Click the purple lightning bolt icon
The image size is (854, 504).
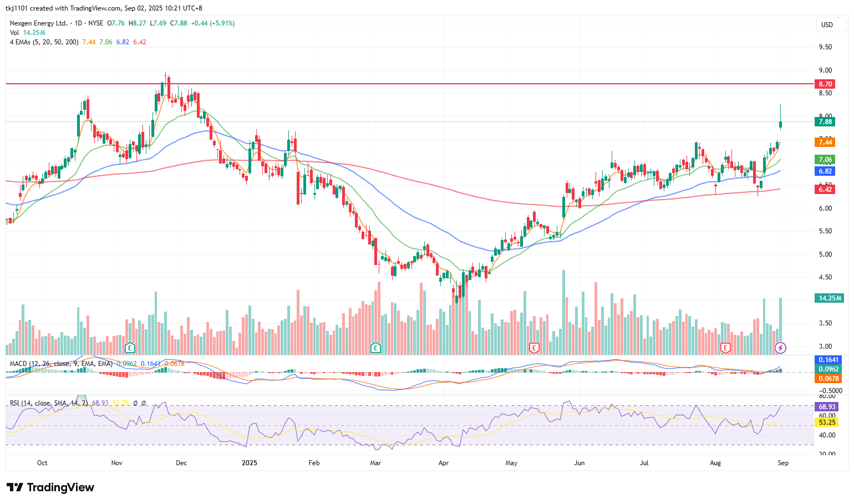tap(780, 348)
